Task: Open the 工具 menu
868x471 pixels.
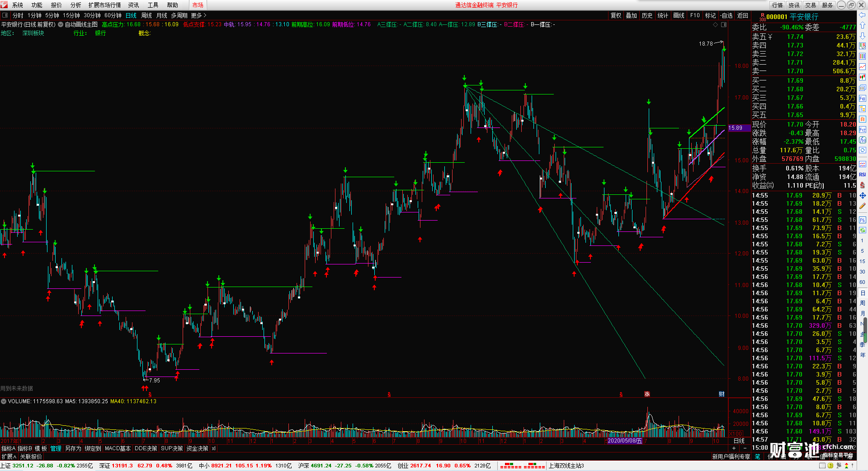Action: click(x=153, y=5)
